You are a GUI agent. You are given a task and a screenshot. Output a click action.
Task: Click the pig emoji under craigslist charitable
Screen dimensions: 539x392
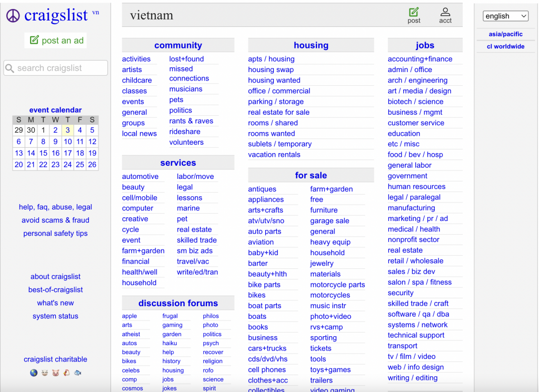pos(56,373)
